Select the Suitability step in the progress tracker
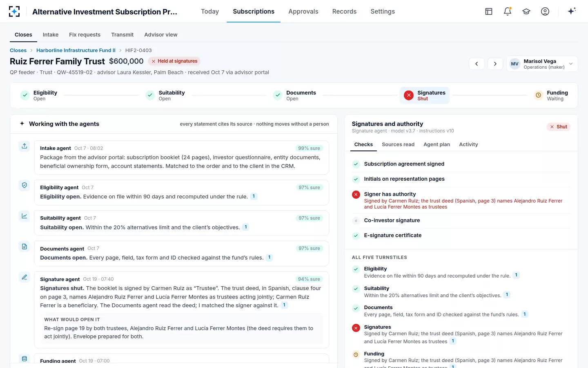588x368 pixels. click(165, 95)
